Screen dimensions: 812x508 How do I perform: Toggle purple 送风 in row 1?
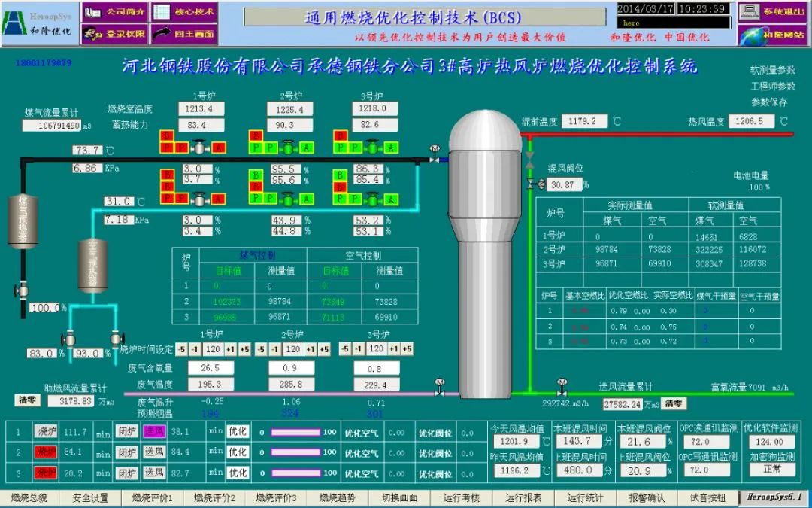(x=155, y=430)
